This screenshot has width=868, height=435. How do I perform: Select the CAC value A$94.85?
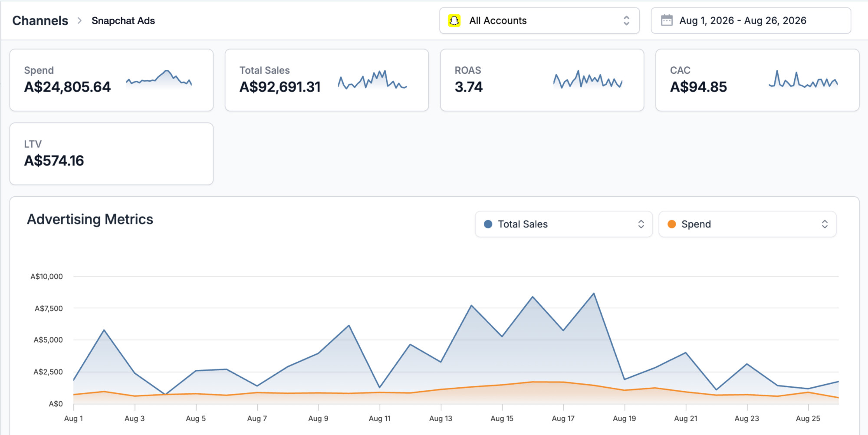[698, 87]
